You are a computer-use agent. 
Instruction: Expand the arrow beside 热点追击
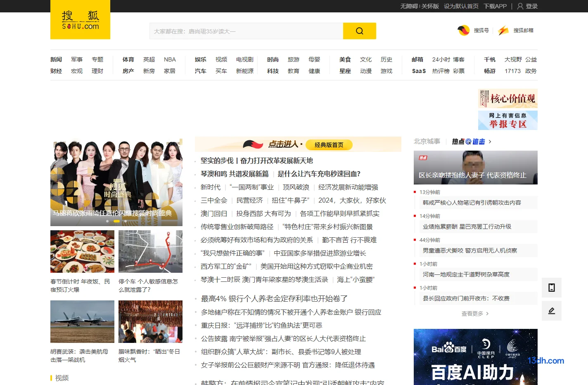coord(490,142)
